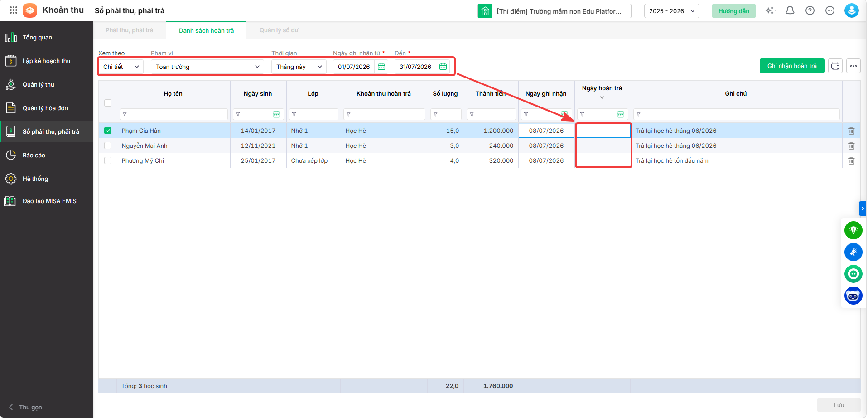Expand the right side panel arrow
Screen dimensions: 868x418
point(863,209)
